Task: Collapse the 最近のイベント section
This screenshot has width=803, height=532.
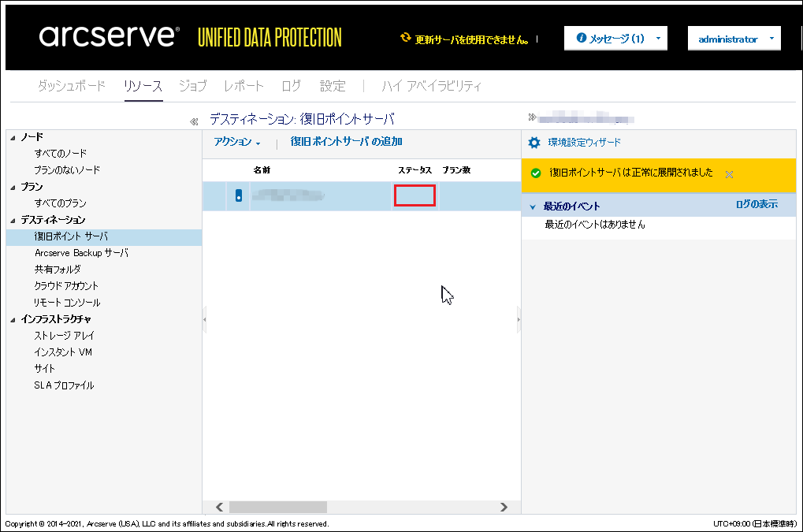Action: point(533,206)
